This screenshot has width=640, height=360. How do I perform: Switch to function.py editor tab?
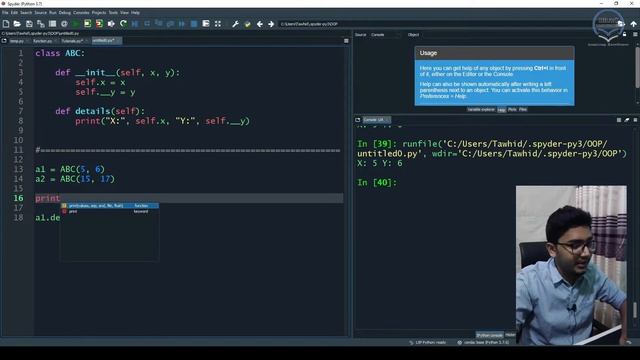(44, 41)
